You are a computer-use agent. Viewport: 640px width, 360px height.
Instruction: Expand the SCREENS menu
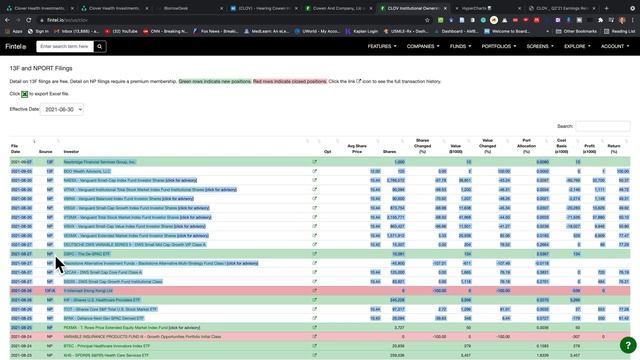pyautogui.click(x=540, y=47)
